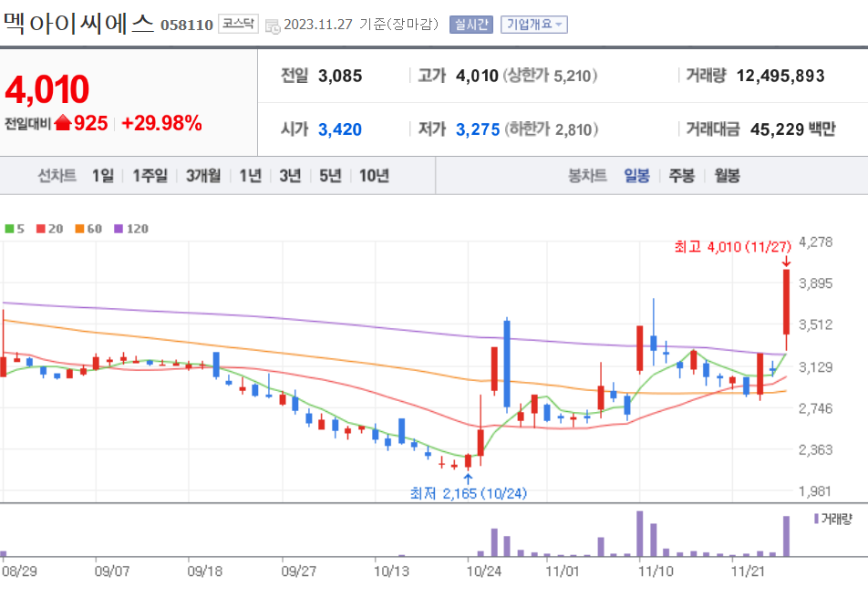Click the 시가 value 3,420
The image size is (868, 597).
click(x=340, y=129)
